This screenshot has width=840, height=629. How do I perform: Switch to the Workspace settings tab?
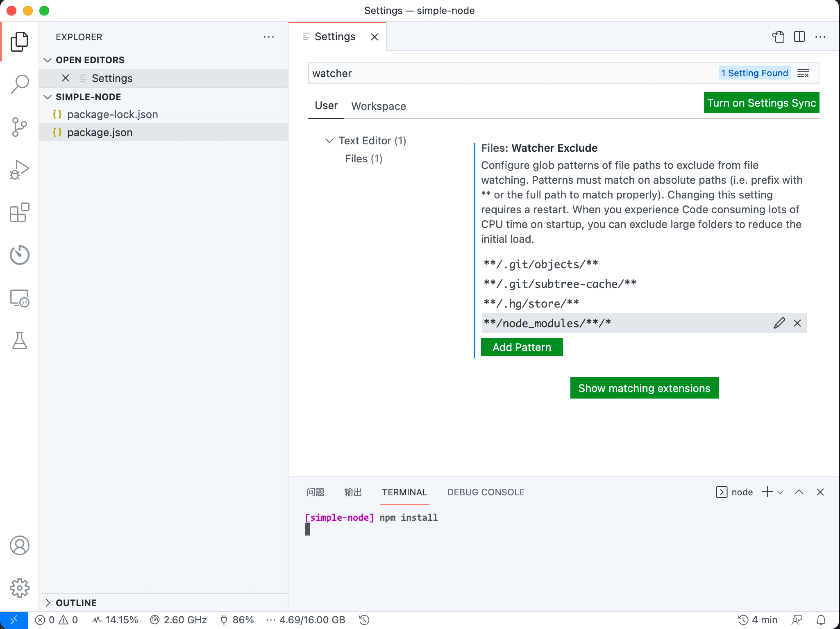click(x=378, y=106)
